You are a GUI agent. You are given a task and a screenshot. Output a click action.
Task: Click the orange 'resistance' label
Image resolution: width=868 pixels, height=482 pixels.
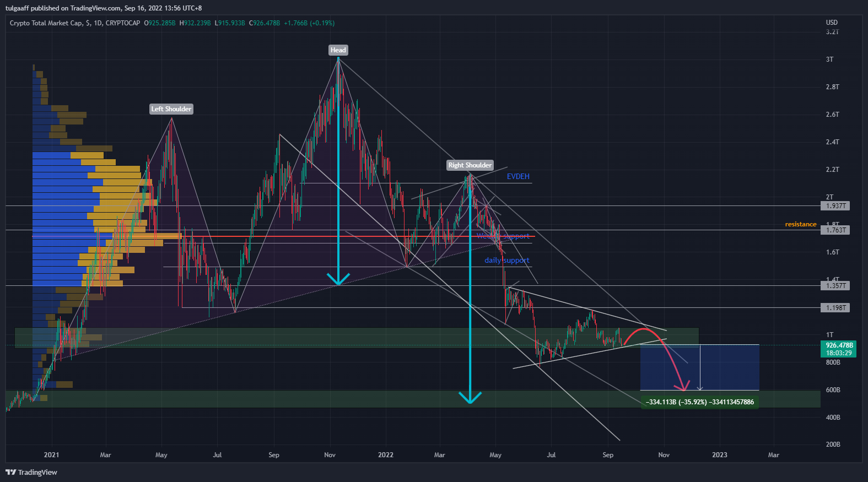click(x=801, y=224)
